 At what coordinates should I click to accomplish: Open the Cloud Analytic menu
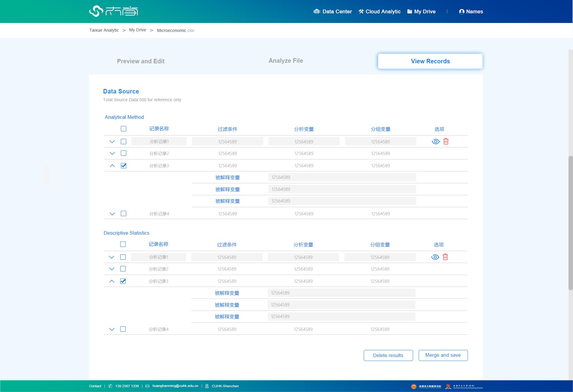pyautogui.click(x=380, y=11)
